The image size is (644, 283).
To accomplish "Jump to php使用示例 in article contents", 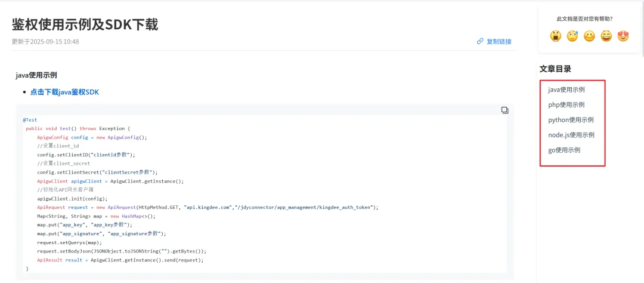I will [x=566, y=104].
